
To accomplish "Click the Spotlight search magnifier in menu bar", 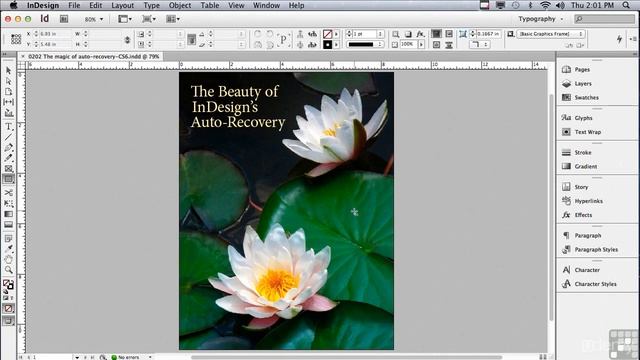I will (x=626, y=5).
